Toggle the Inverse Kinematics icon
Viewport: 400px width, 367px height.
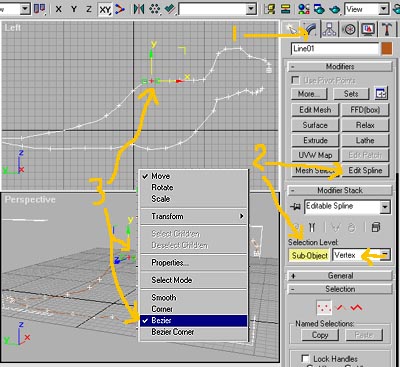119,9
